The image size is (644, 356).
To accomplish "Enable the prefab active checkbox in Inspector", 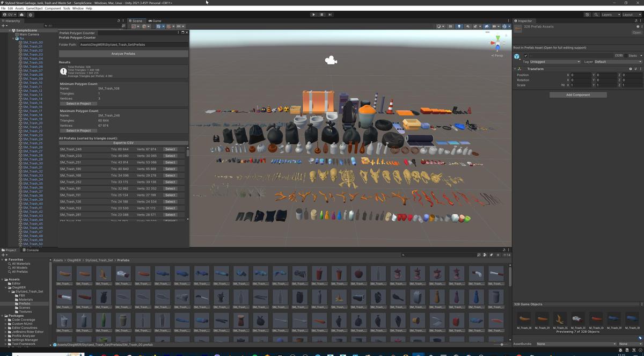I will (x=525, y=56).
